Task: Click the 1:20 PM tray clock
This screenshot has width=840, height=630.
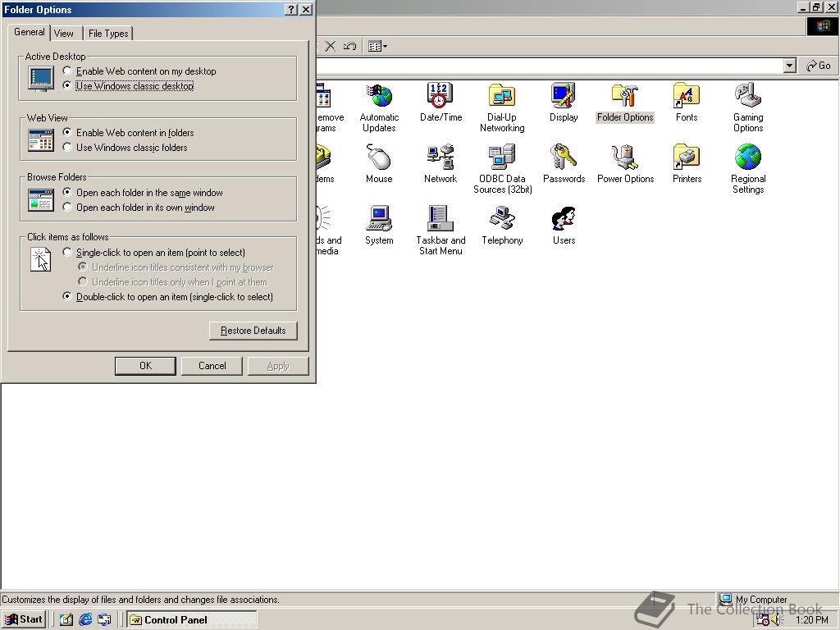Action: pyautogui.click(x=812, y=620)
